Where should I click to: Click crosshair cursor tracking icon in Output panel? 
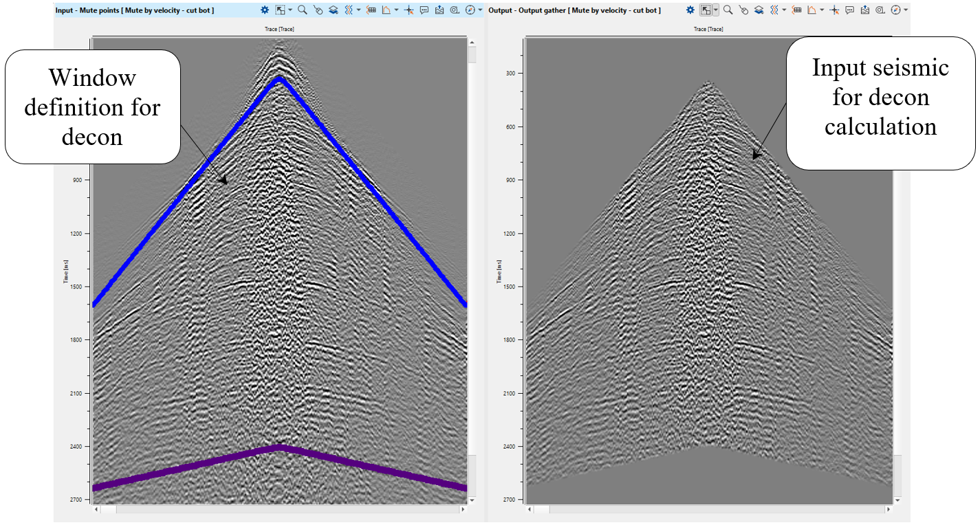pos(835,10)
